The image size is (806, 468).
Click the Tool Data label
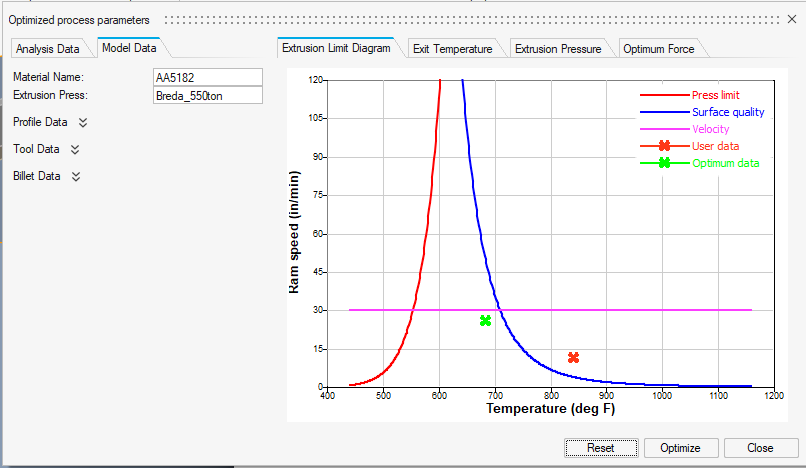click(36, 149)
